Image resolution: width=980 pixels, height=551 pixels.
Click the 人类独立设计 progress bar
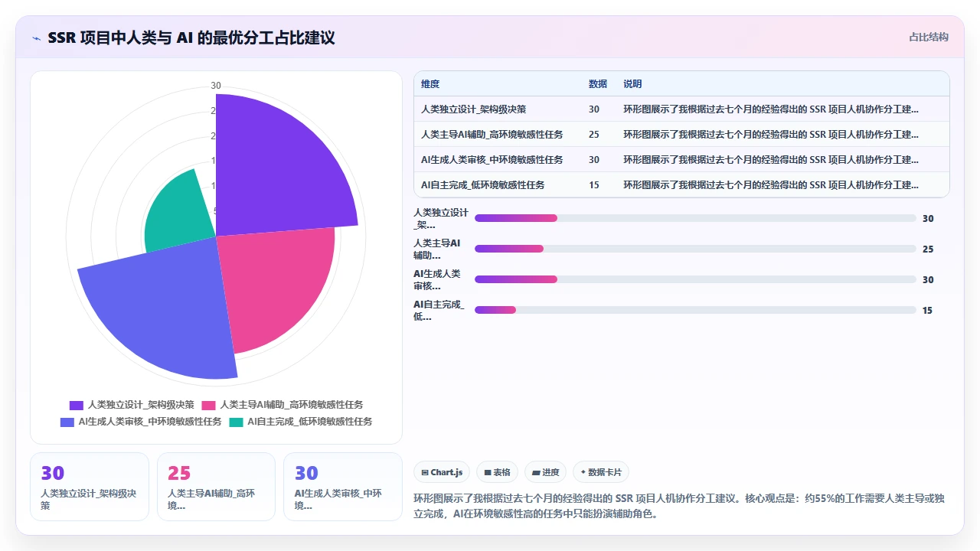(x=695, y=218)
